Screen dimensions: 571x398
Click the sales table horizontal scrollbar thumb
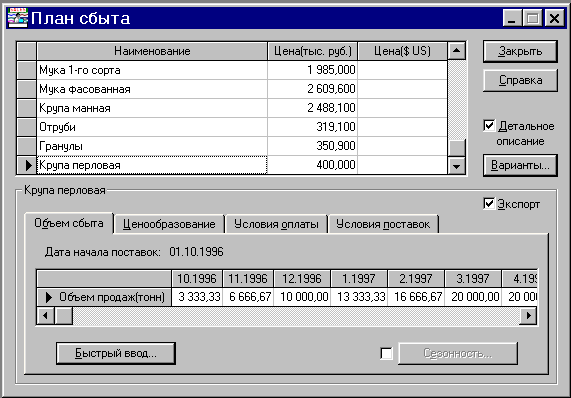pyautogui.click(x=64, y=315)
